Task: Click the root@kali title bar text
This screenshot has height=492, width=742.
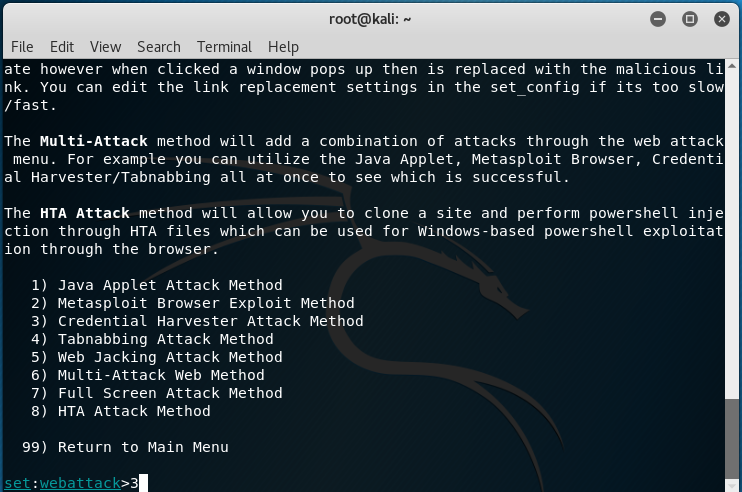Action: tap(370, 19)
